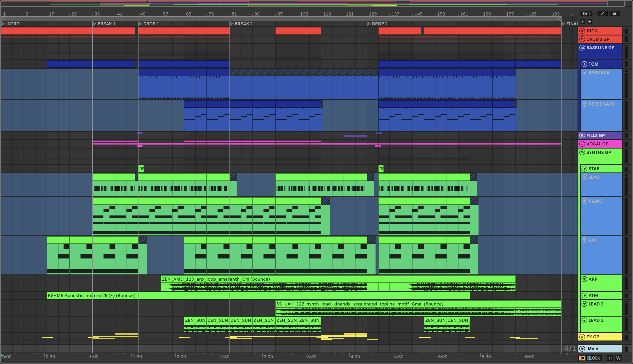Fold the REESE BASS track
Screen dimensions: 633x364
point(584,104)
